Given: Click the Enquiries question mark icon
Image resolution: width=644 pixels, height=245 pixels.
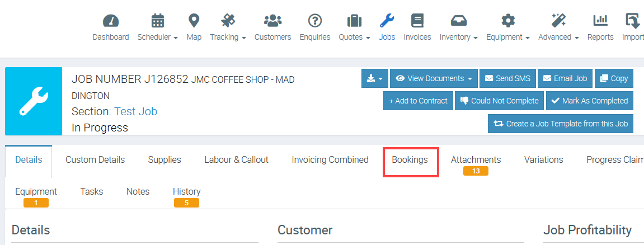Looking at the screenshot, I should 315,21.
